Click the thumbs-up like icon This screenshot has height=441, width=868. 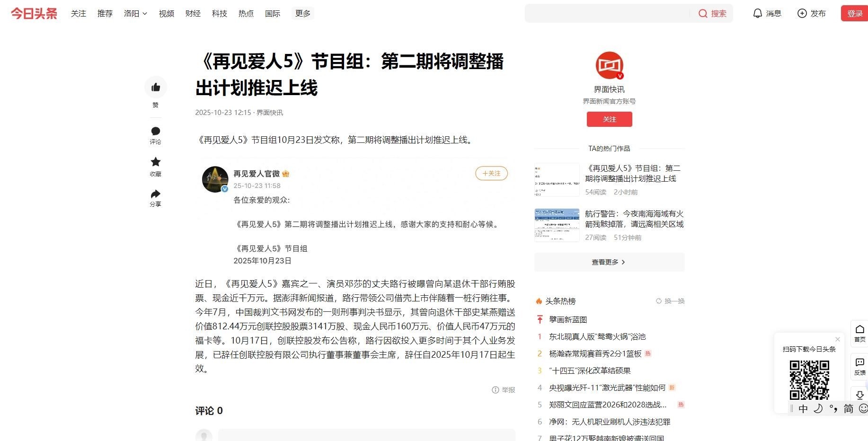click(156, 88)
